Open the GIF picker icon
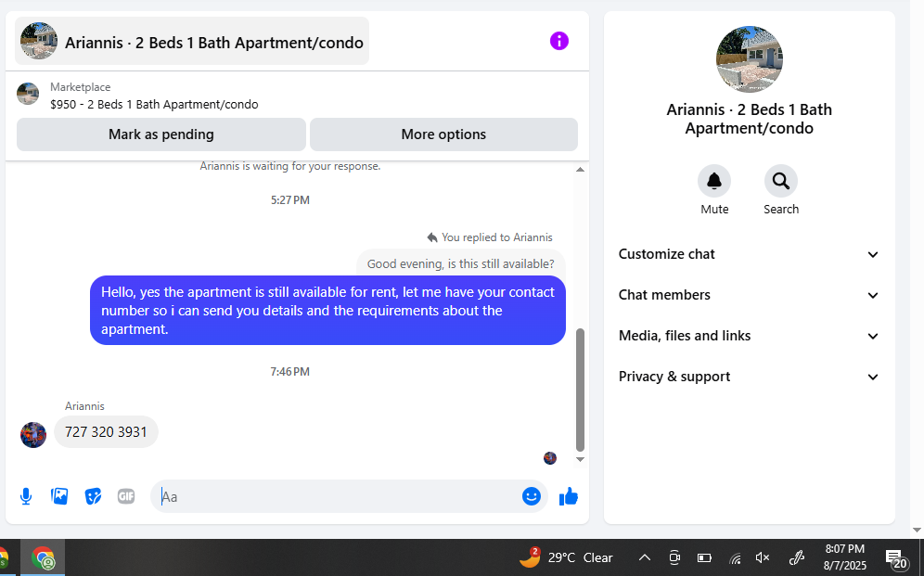924x576 pixels. (126, 496)
